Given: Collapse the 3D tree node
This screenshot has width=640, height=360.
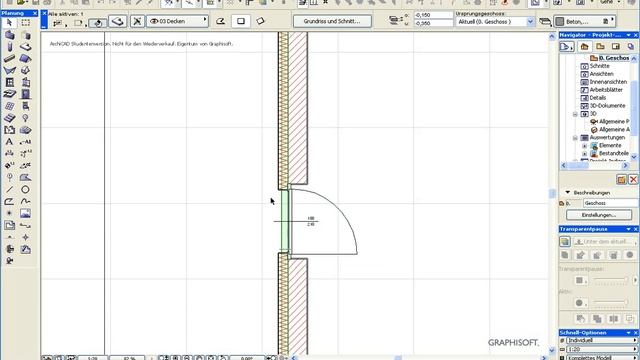Looking at the screenshot, I should point(575,114).
